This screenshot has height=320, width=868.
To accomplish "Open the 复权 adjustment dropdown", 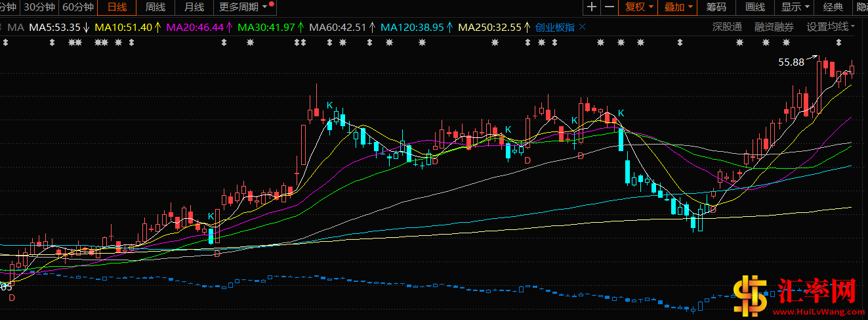I will (639, 7).
